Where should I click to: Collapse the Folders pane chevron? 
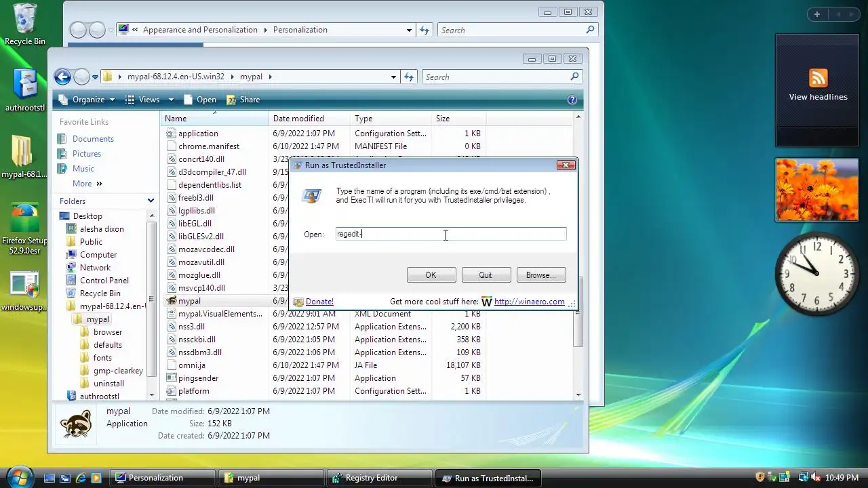click(x=151, y=201)
